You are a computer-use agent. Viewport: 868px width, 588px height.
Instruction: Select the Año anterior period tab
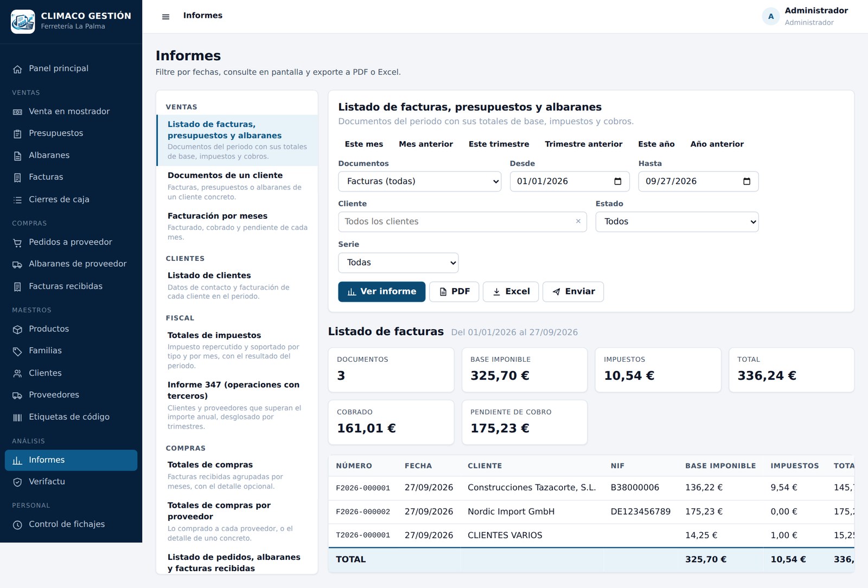(x=717, y=144)
